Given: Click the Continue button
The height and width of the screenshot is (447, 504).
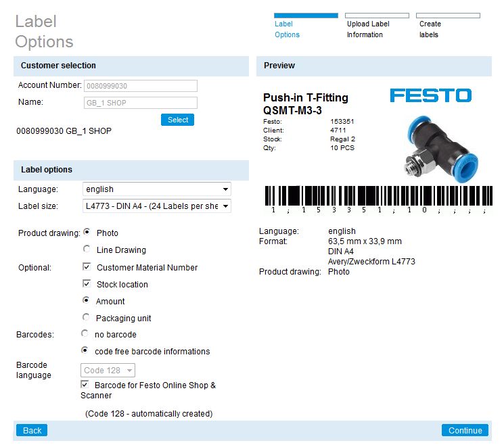Looking at the screenshot, I should pyautogui.click(x=465, y=430).
